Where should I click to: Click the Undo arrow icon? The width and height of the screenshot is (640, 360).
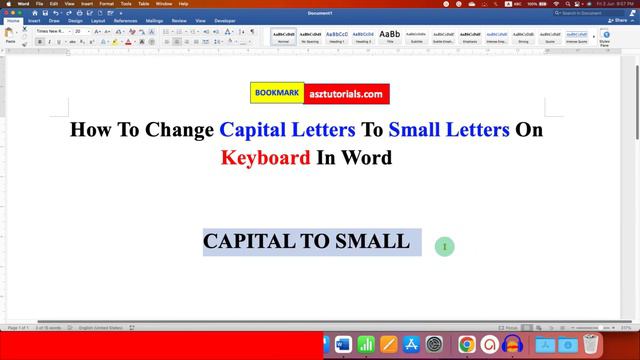point(56,13)
